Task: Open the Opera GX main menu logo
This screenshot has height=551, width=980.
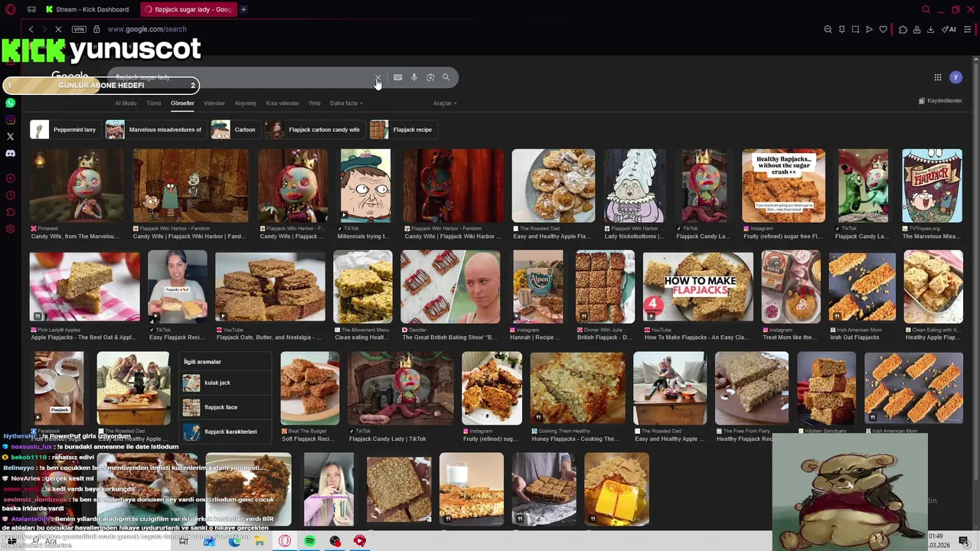Action: click(x=11, y=9)
